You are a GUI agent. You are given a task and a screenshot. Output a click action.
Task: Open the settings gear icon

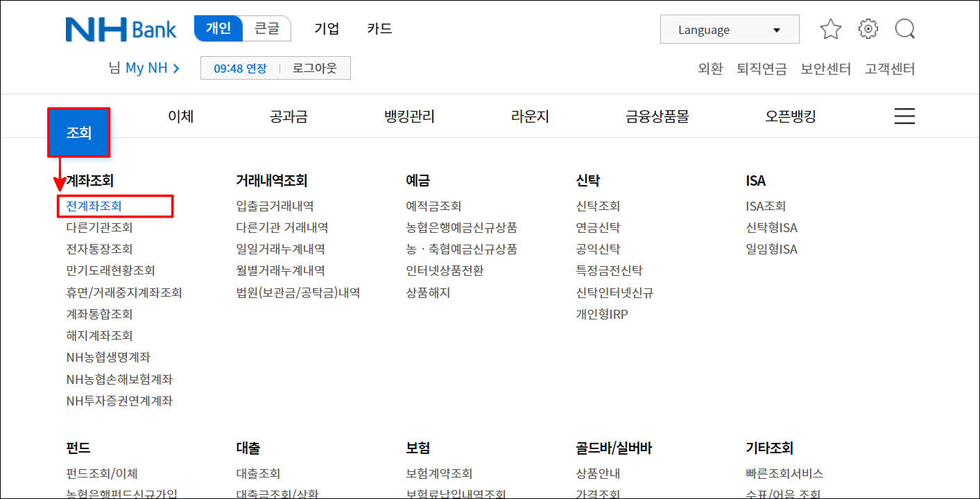tap(867, 28)
